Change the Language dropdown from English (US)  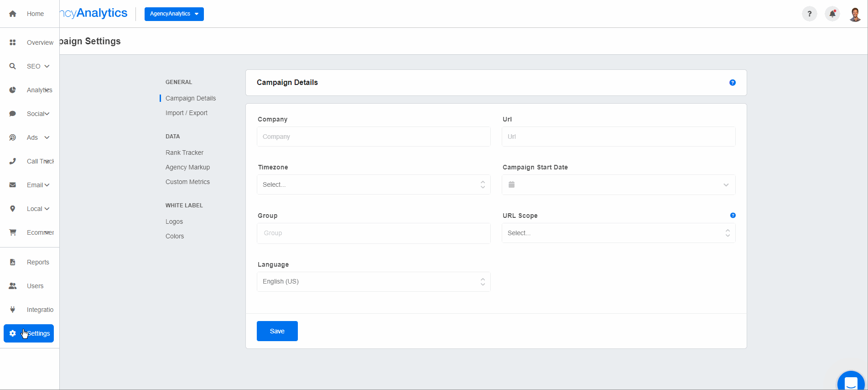373,282
